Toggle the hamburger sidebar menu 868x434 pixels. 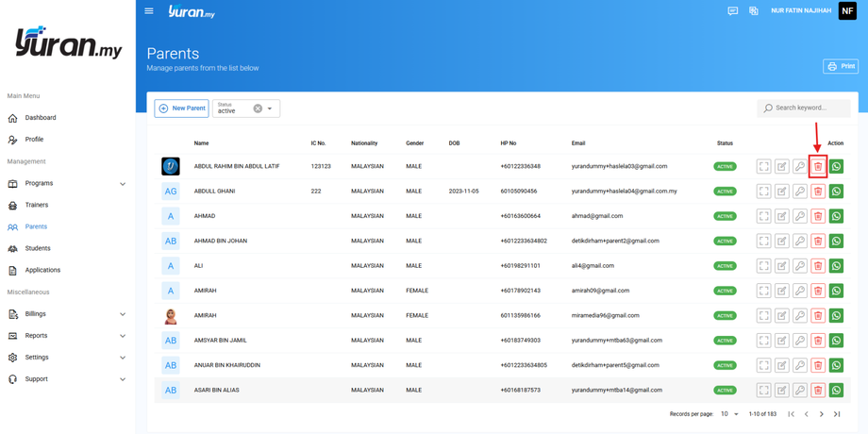(x=149, y=11)
